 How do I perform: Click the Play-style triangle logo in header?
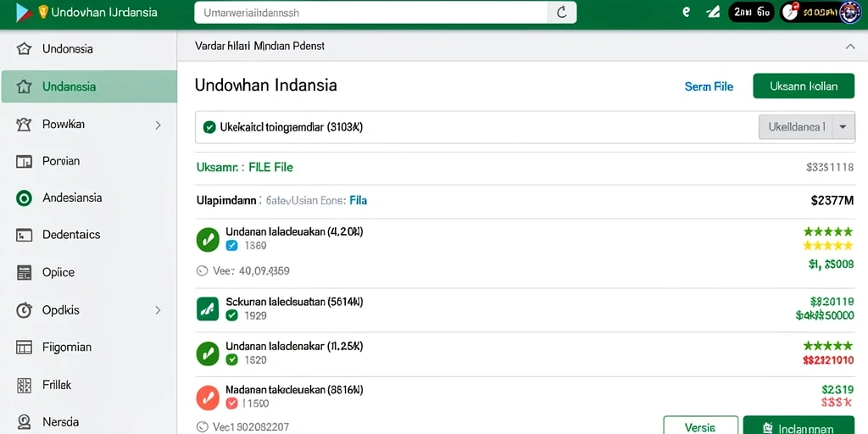point(24,12)
